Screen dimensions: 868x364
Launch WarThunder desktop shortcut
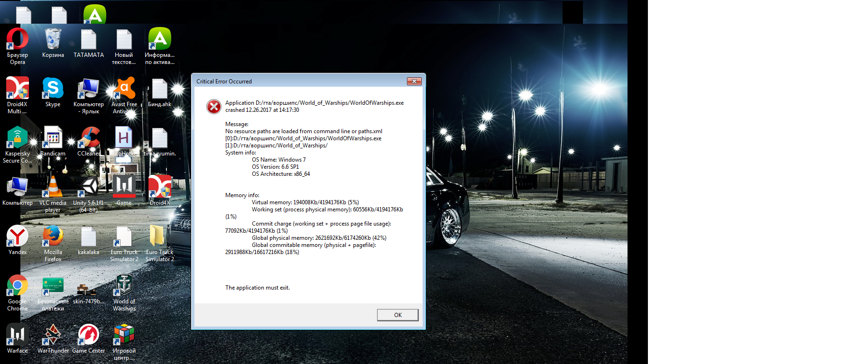[53, 335]
